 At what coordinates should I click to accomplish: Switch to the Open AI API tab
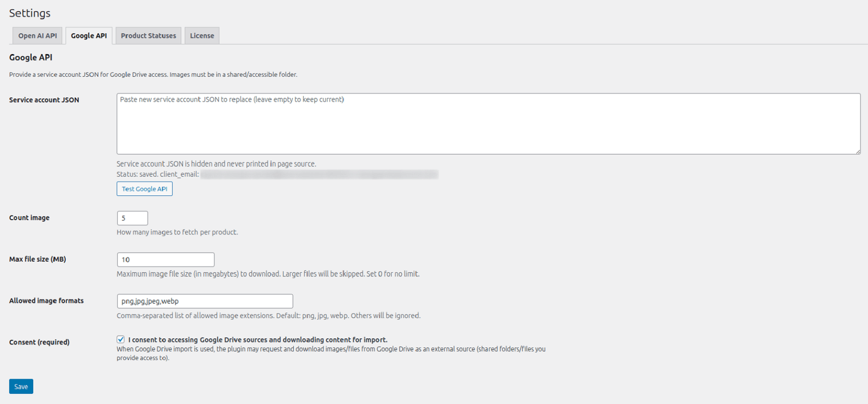click(37, 36)
